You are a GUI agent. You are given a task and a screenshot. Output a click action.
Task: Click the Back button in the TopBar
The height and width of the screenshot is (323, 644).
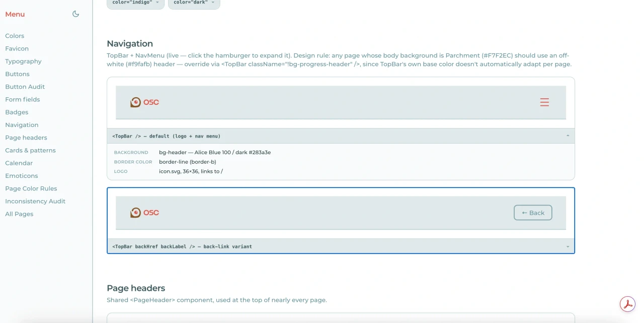[533, 213]
